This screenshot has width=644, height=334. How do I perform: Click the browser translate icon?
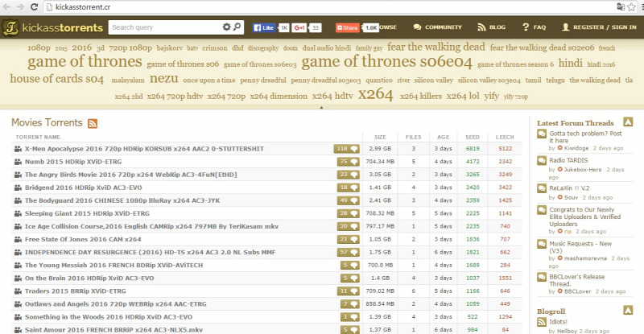click(x=621, y=7)
